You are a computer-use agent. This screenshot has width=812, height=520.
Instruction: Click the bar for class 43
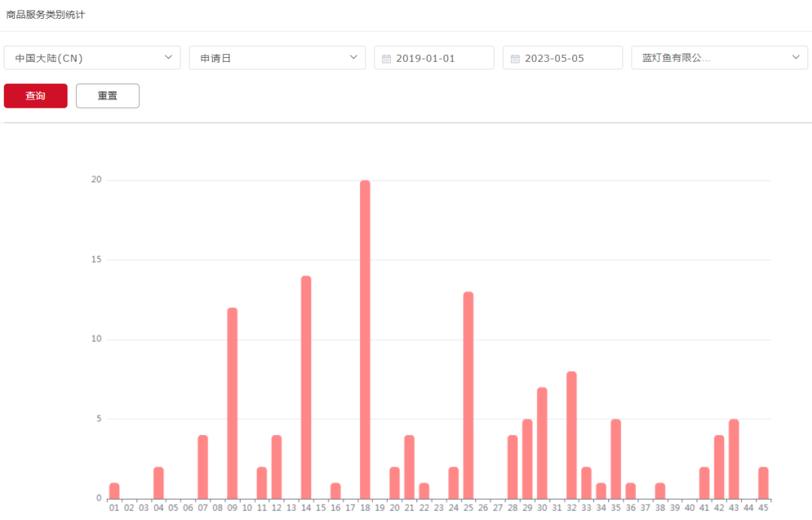[x=734, y=458]
